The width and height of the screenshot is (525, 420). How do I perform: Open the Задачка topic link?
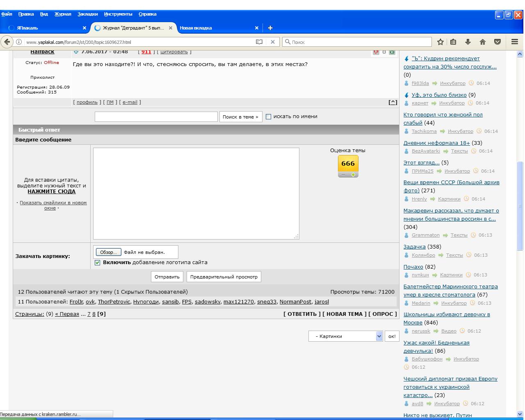414,247
